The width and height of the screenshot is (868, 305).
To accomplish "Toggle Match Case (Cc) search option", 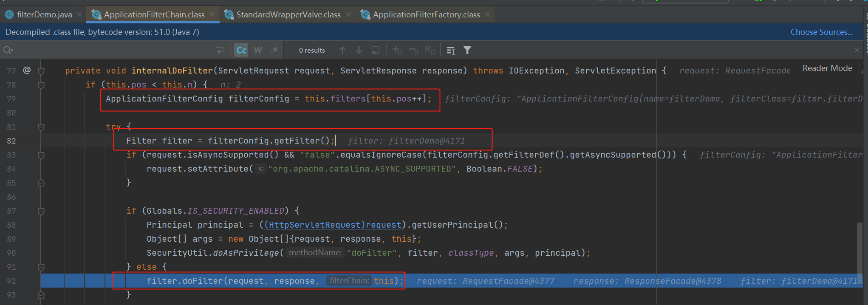I will pos(241,50).
